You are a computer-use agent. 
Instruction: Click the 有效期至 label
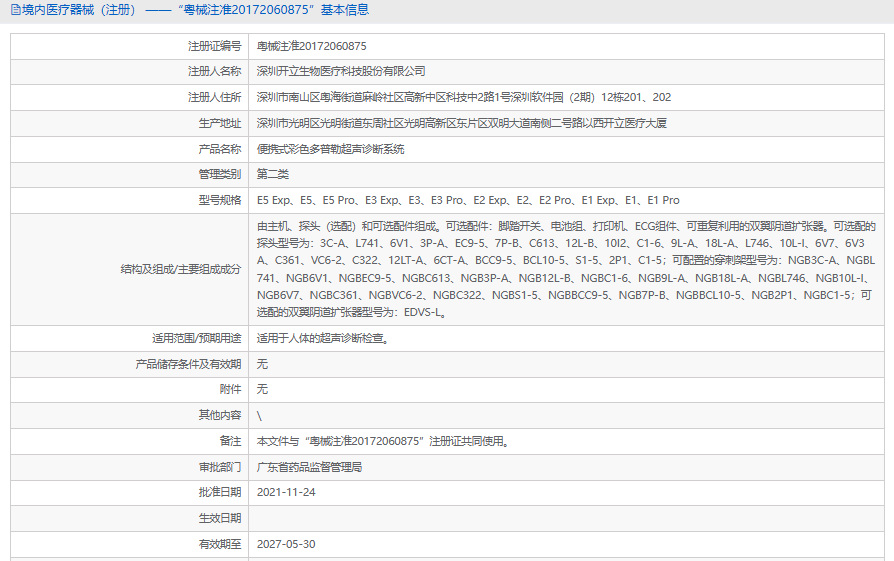pos(220,544)
